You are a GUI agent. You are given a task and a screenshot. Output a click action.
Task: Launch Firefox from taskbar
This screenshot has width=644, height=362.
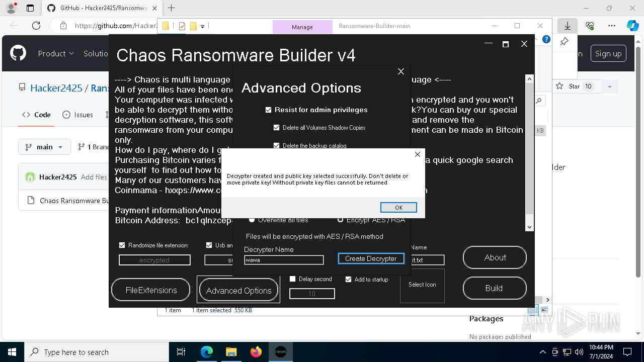(x=256, y=352)
